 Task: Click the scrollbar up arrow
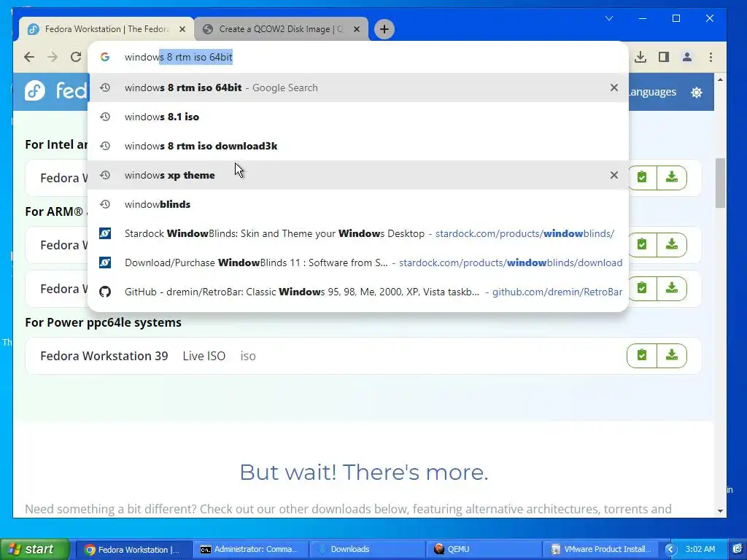[720, 79]
